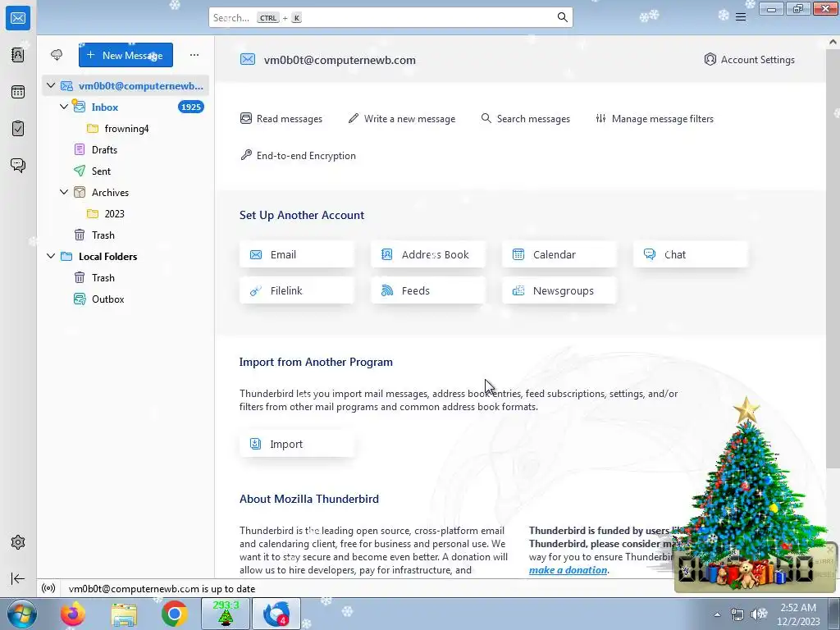Screen dimensions: 840x630
Task: Show hidden system tray icons
Action: pos(717,614)
